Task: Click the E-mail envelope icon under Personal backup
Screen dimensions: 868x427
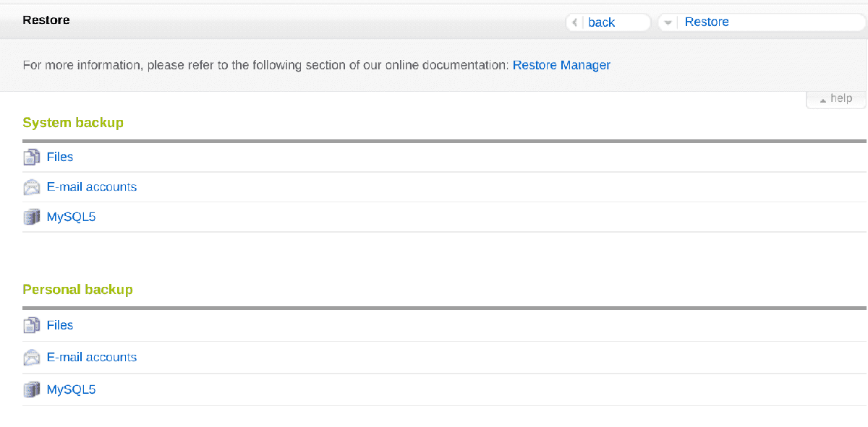Action: click(x=31, y=357)
